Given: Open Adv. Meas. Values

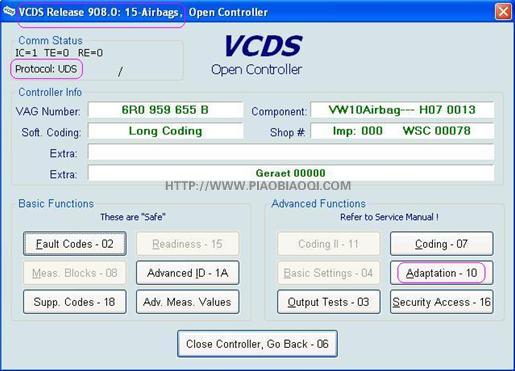Looking at the screenshot, I should coord(188,302).
